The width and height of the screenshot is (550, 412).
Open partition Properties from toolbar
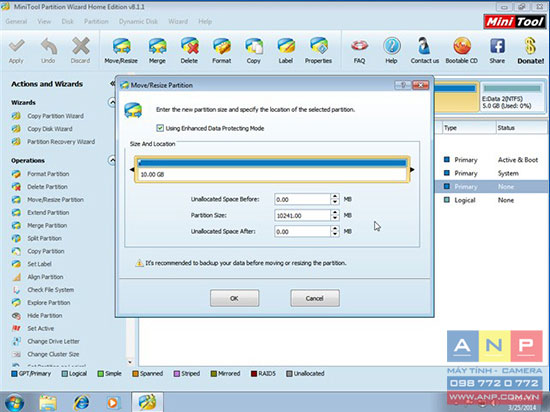(x=318, y=50)
